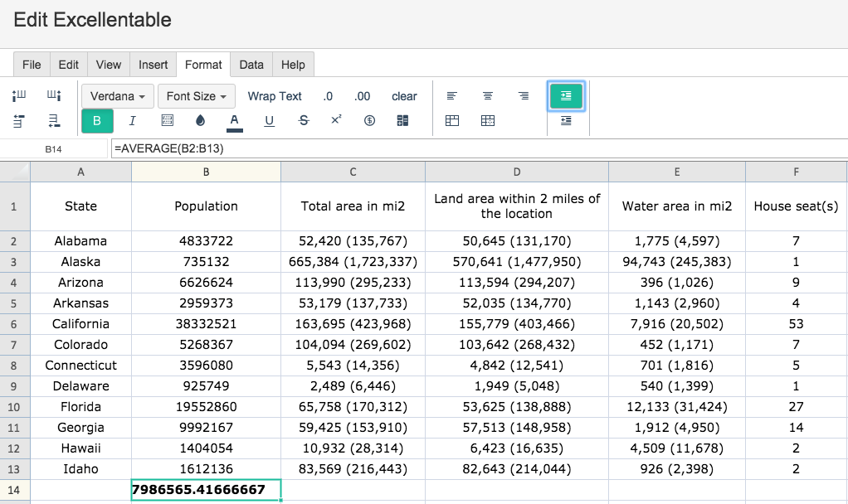Expand the Font Size dropdown
The width and height of the screenshot is (848, 504).
point(197,96)
